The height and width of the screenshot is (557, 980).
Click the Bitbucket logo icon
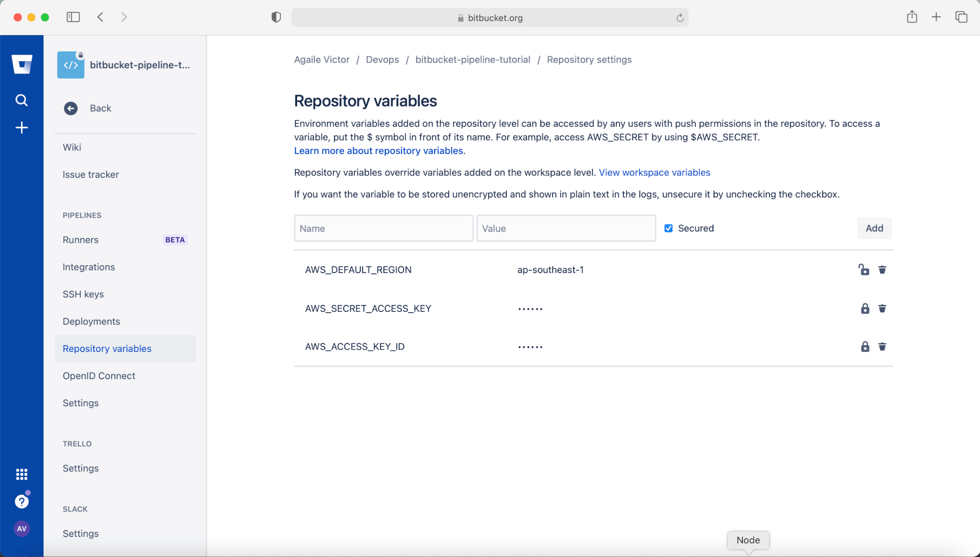pos(22,64)
